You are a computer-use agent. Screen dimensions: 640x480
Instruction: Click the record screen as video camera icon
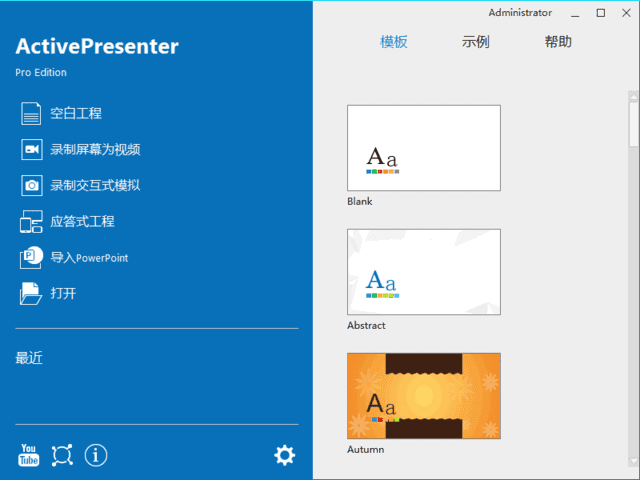click(x=31, y=150)
